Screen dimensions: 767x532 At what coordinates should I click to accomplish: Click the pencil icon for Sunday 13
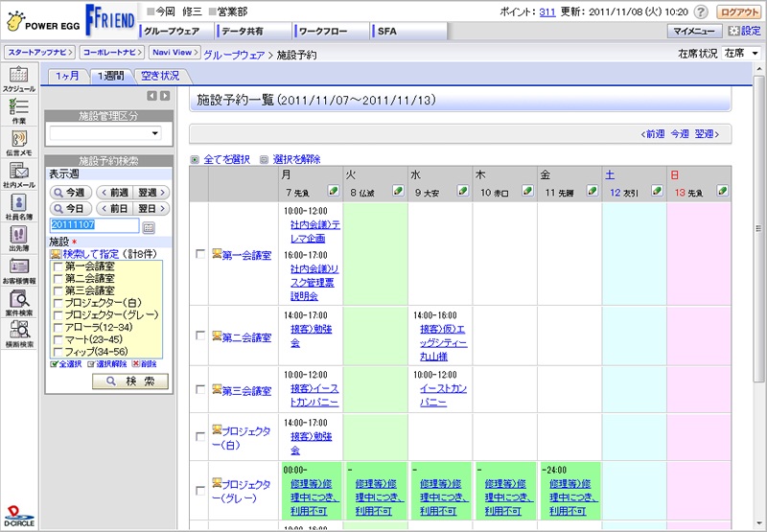[722, 191]
